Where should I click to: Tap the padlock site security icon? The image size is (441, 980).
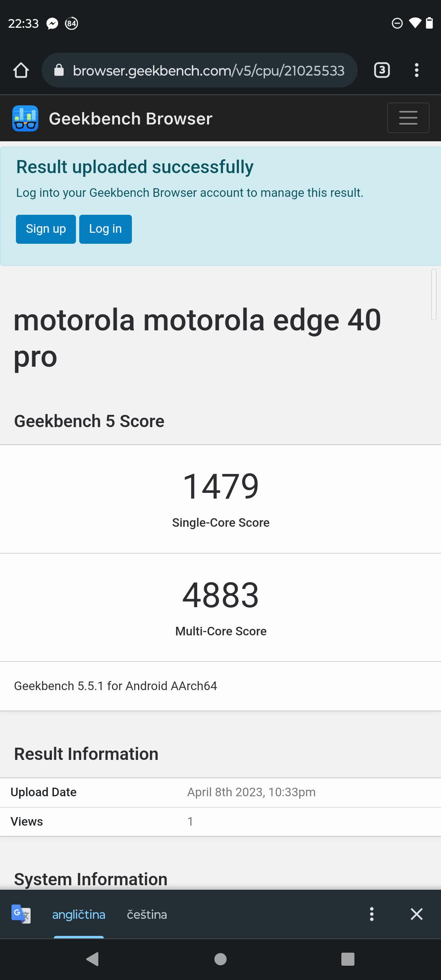[x=59, y=70]
